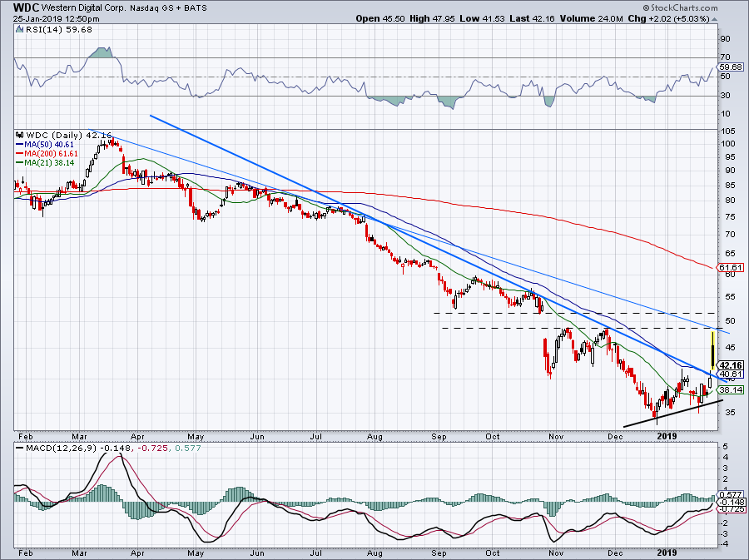The height and width of the screenshot is (560, 749).
Task: Click the Aug label below the price chart
Action: [x=375, y=436]
